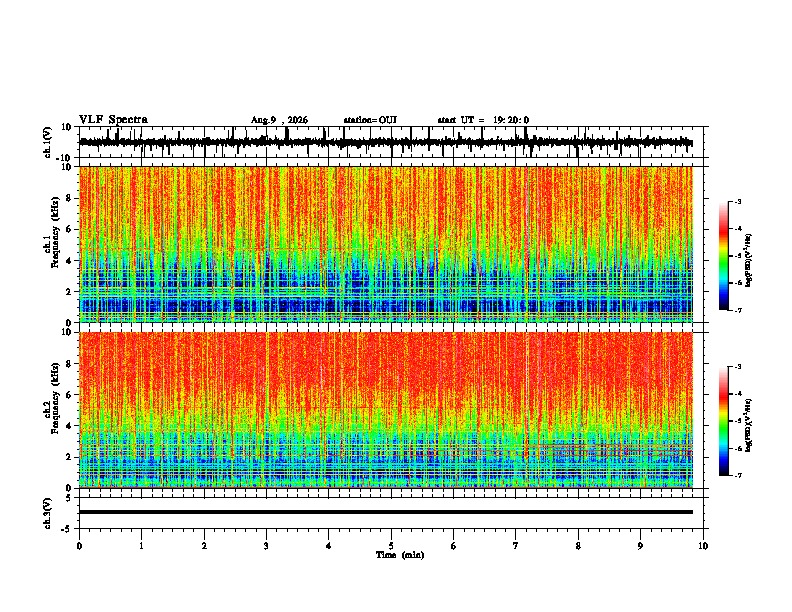The width and height of the screenshot is (792, 612).
Task: Click the "-7" label on ch.2 colorbar
Action: [x=738, y=475]
